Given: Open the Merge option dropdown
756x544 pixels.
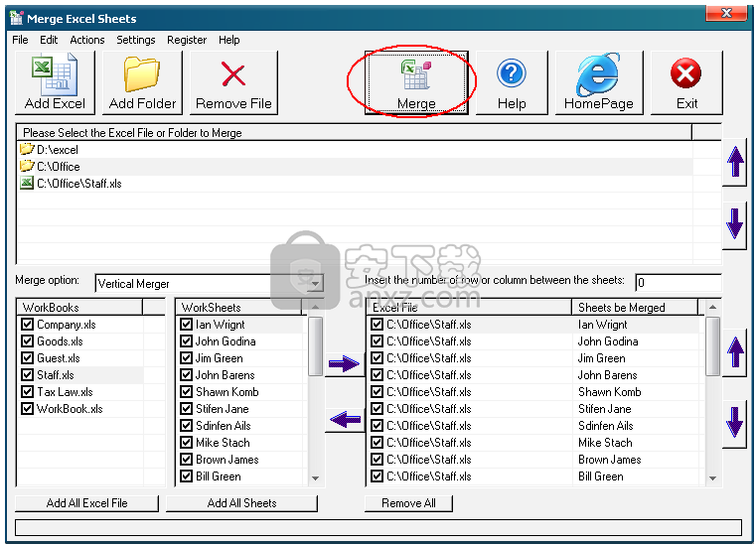Looking at the screenshot, I should coord(316,283).
